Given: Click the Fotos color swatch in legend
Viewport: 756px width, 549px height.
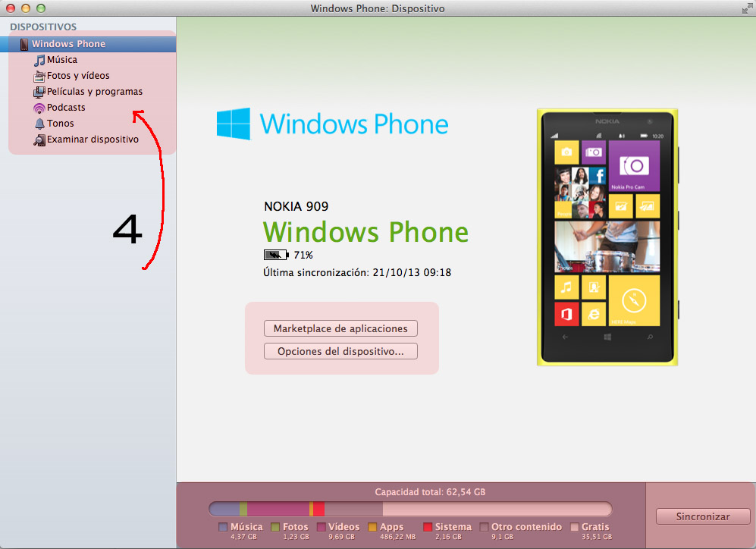Looking at the screenshot, I should point(275,527).
